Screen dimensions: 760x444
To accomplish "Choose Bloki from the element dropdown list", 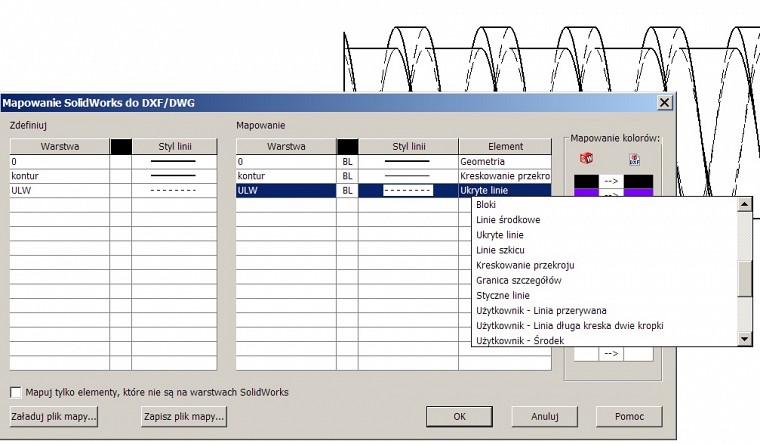I will tap(486, 205).
